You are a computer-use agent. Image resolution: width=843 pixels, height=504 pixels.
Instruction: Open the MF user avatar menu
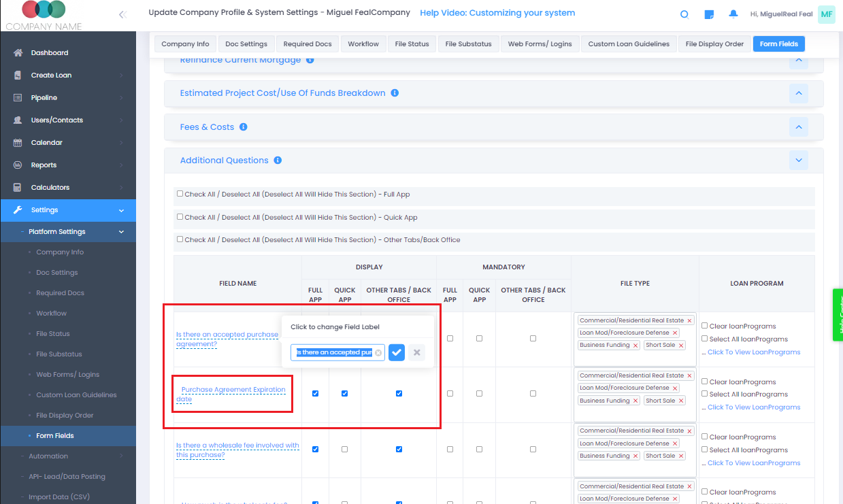tap(826, 14)
